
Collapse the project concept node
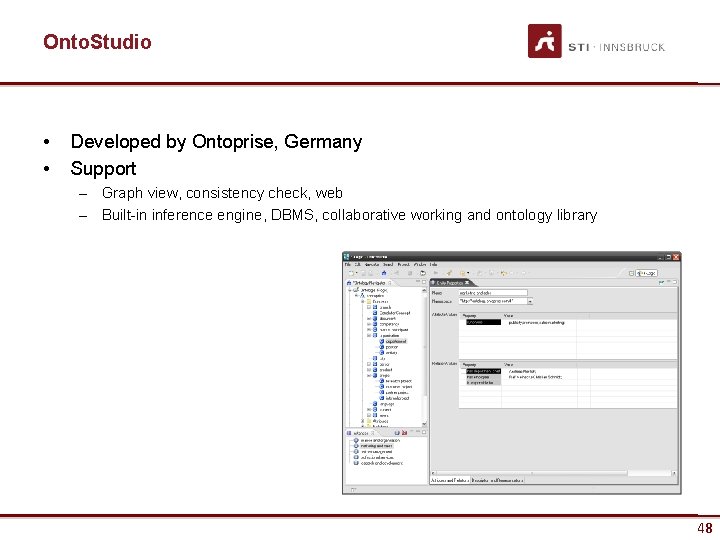[x=369, y=376]
